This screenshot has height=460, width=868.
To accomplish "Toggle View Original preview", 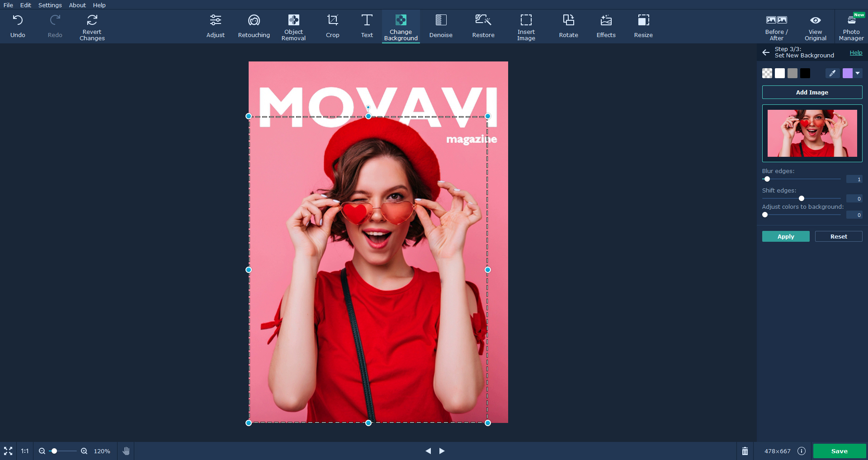I will [x=815, y=27].
